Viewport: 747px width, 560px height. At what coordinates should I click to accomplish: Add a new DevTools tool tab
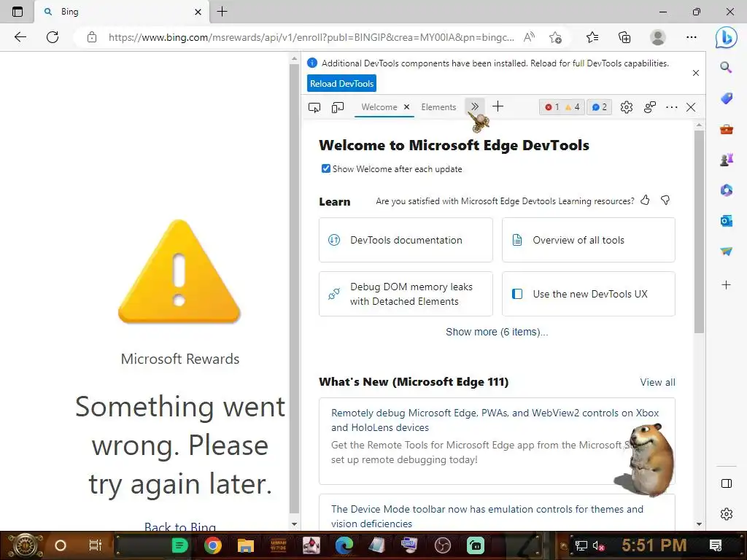click(498, 106)
